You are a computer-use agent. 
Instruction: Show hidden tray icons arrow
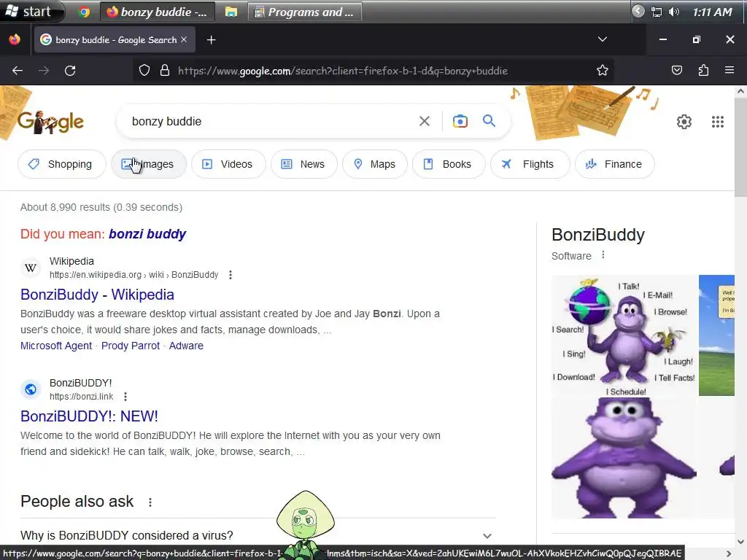(638, 12)
